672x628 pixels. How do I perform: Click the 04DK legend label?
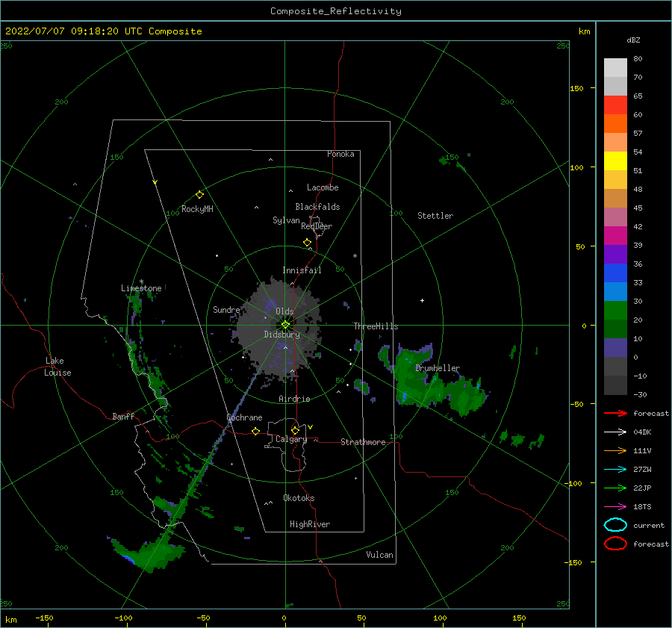pos(642,432)
